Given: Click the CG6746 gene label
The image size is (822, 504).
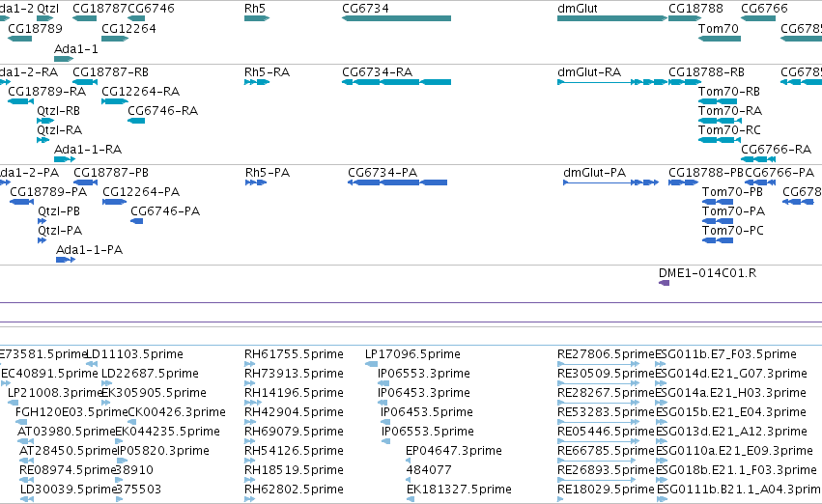Looking at the screenshot, I should (151, 9).
